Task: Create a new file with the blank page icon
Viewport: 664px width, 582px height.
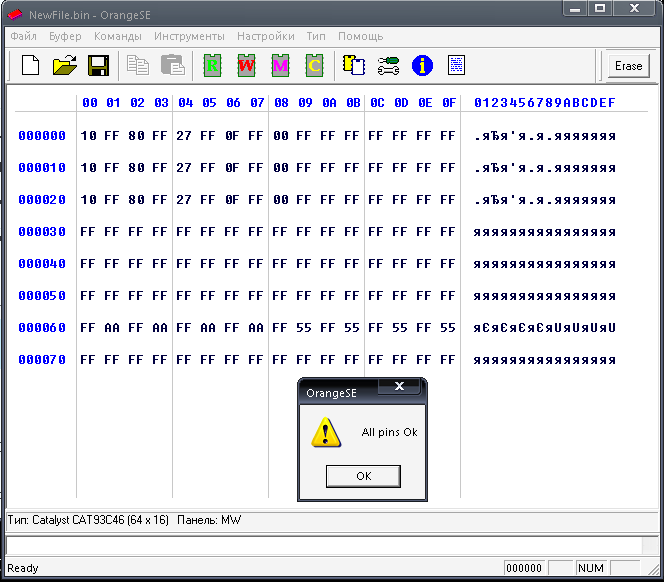Action: pyautogui.click(x=30, y=66)
